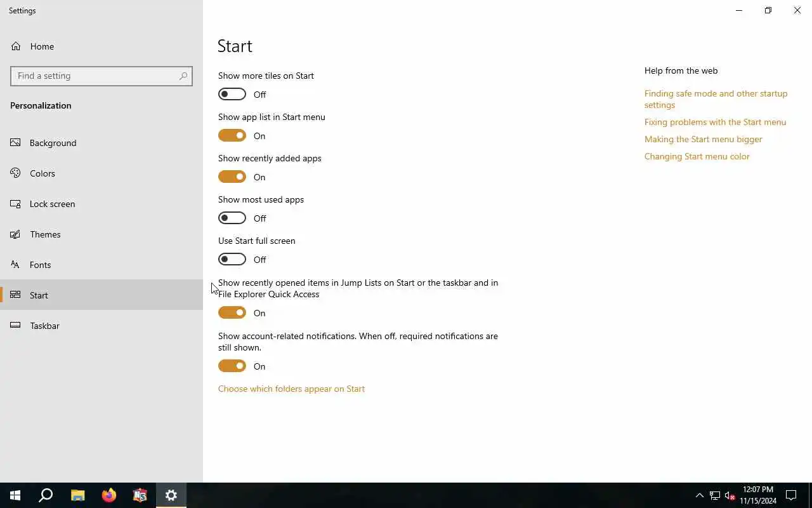Viewport: 812px width, 508px height.
Task: Restore down the Settings window
Action: click(x=768, y=10)
